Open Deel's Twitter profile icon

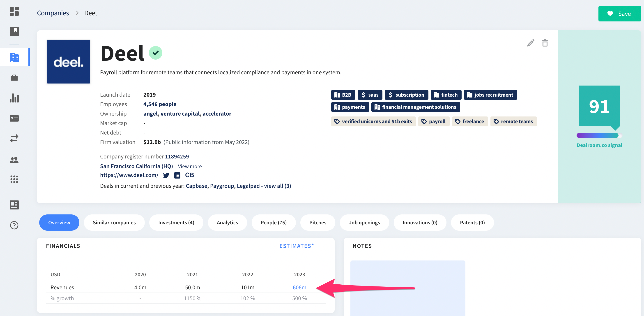[166, 175]
